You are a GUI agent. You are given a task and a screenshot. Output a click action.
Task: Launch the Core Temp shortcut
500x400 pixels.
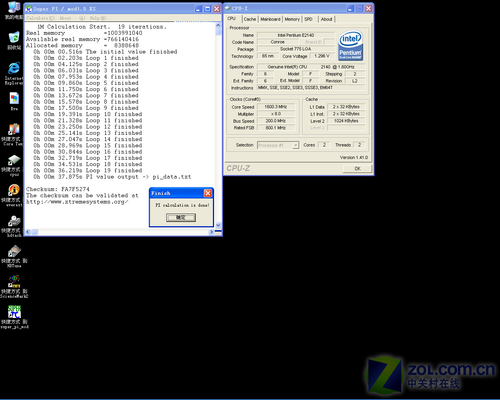pos(13,134)
